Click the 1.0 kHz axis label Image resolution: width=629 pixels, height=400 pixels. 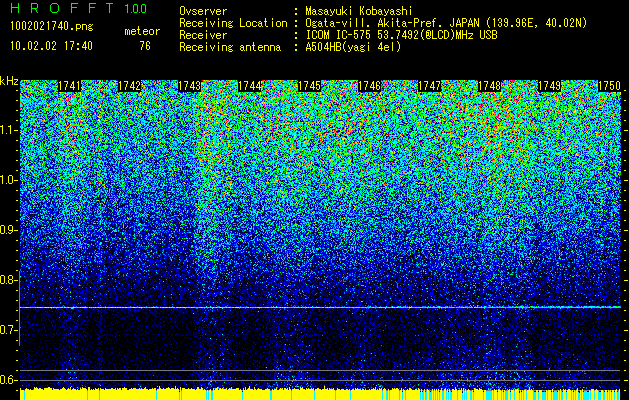coord(7,180)
